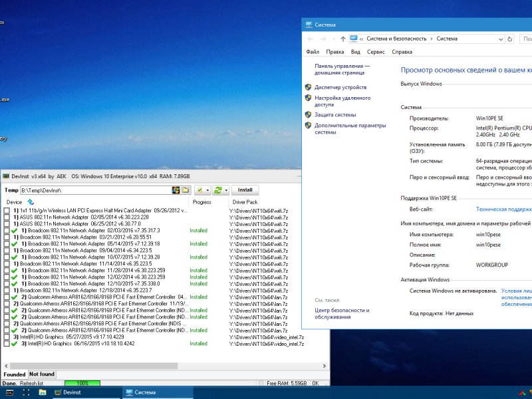Viewport: 532px width, 399px height.
Task: Open folder browse icon beside Temp path
Action: pos(186,190)
